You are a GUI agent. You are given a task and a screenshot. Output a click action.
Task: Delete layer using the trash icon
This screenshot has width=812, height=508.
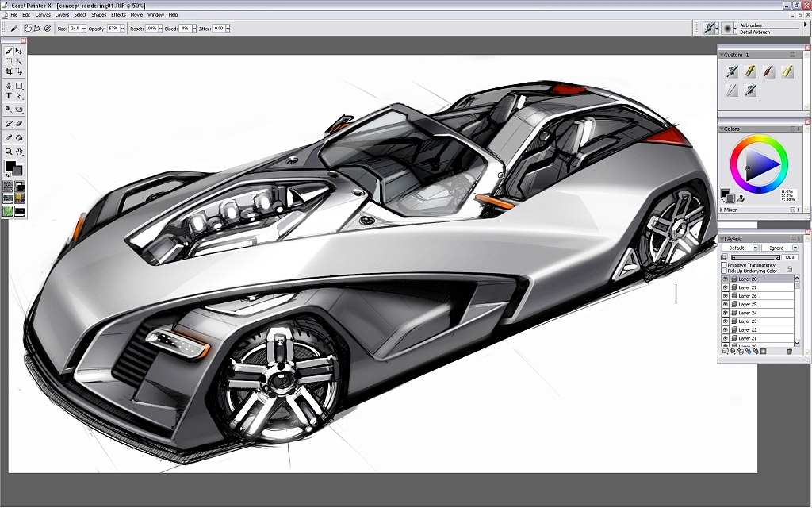pos(789,352)
